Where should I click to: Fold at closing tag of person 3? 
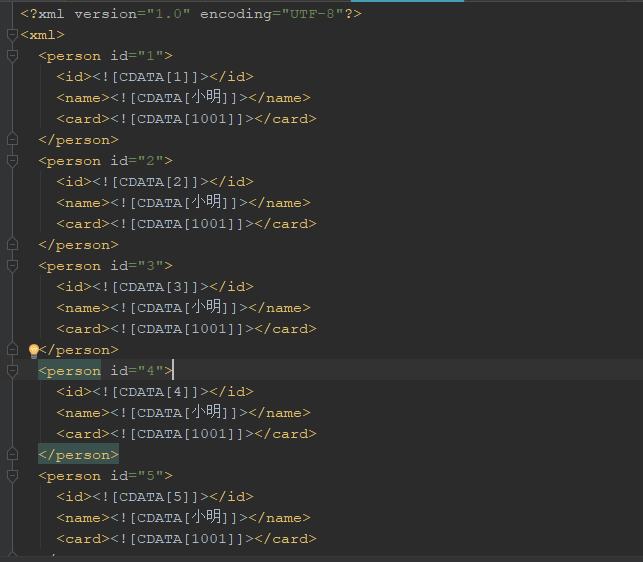[12, 350]
